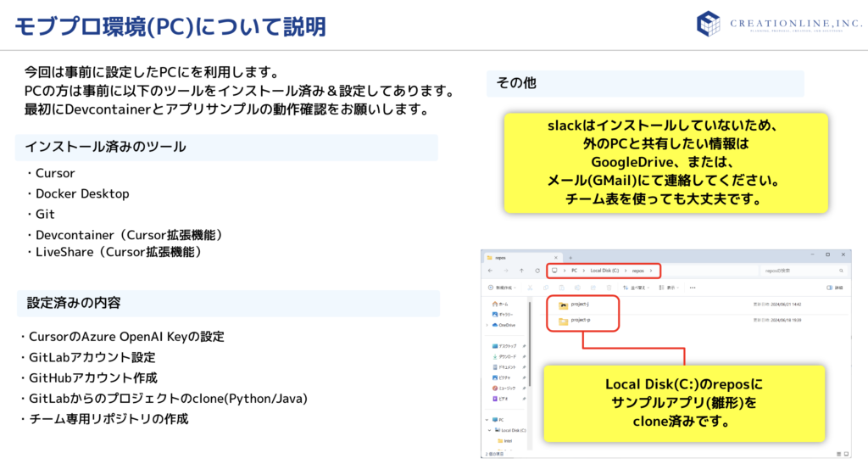Click 'GitHubアカウント作成' text
Viewport: 868px width, 464px height.
tap(93, 378)
